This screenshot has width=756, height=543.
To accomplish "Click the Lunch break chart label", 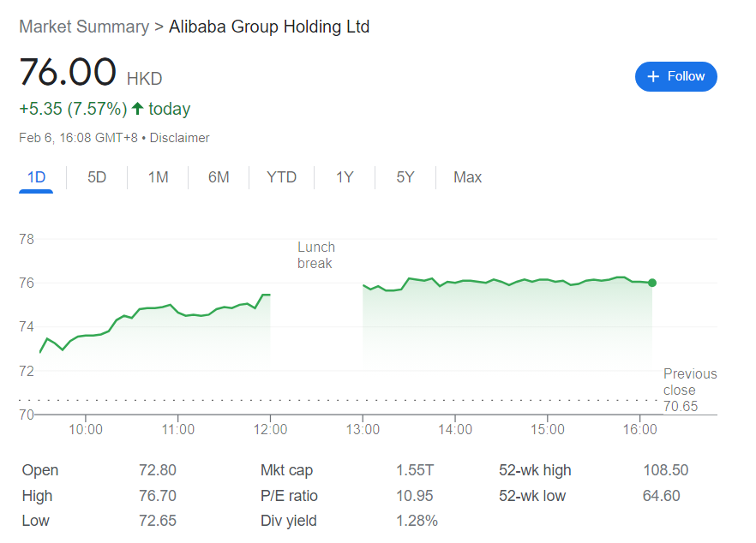I will pyautogui.click(x=315, y=255).
